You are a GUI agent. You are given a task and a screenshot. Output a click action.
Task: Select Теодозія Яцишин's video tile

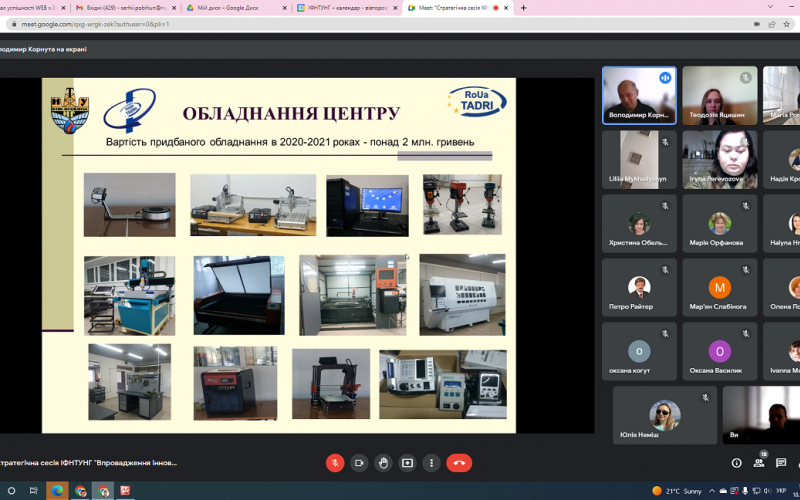point(720,95)
